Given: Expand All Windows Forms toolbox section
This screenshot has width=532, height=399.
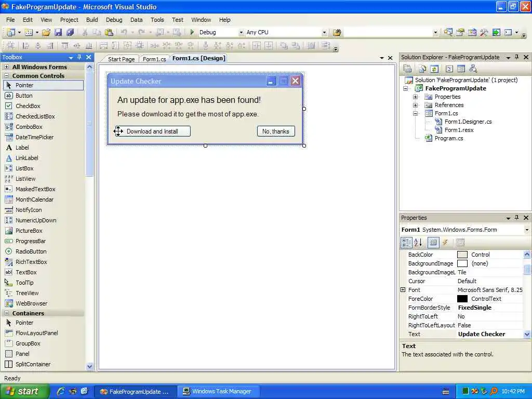Looking at the screenshot, I should [x=6, y=67].
